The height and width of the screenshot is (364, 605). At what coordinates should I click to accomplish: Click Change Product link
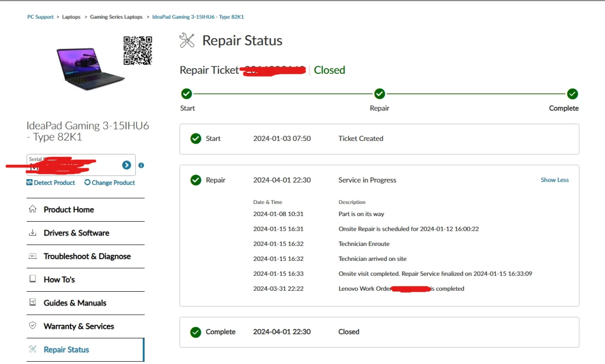coord(110,182)
